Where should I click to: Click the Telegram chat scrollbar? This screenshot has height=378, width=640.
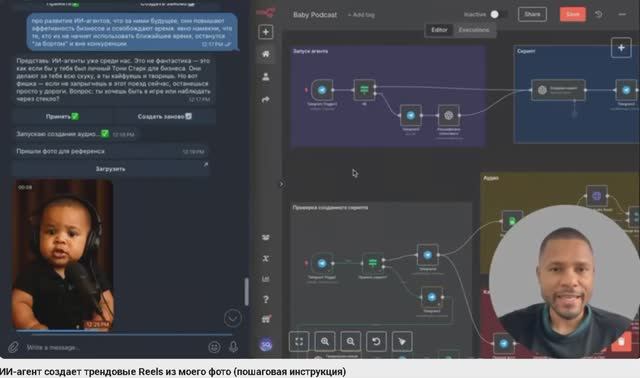247,291
